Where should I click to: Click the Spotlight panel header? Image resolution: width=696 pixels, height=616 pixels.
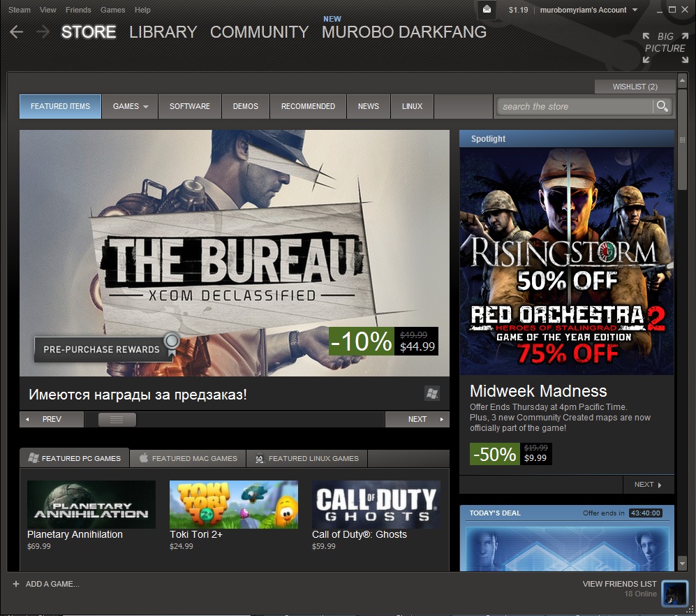567,138
